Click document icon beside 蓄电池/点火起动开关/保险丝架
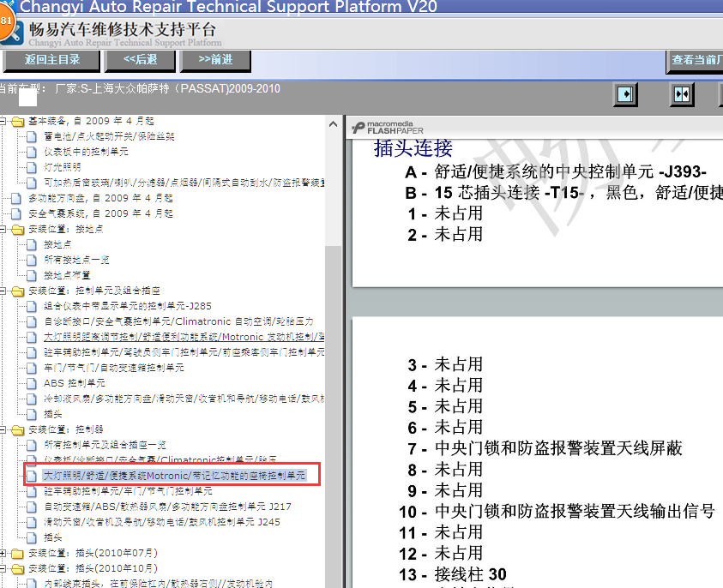 tap(32, 136)
